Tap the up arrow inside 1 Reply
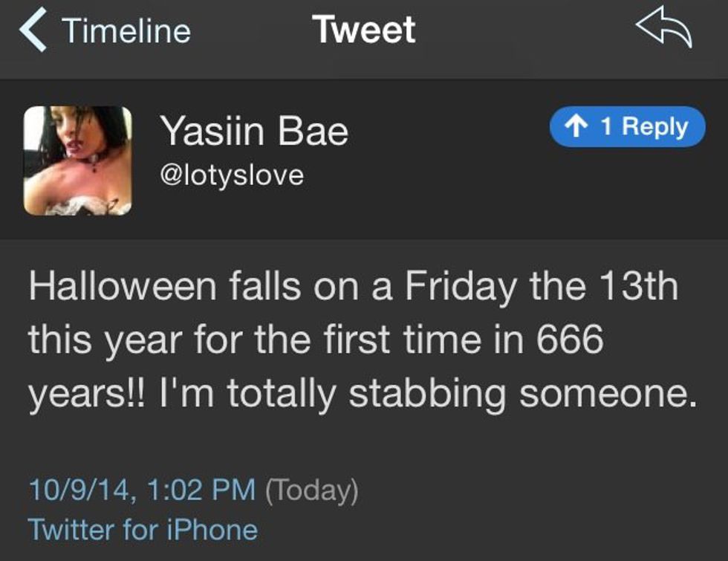 point(573,127)
